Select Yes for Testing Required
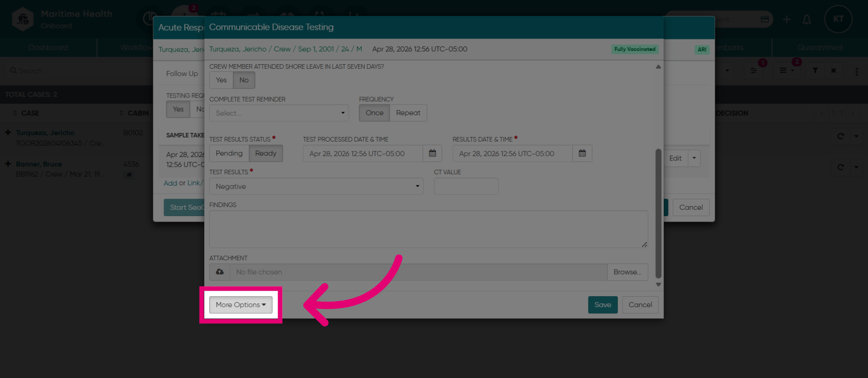868x378 pixels. click(x=178, y=109)
